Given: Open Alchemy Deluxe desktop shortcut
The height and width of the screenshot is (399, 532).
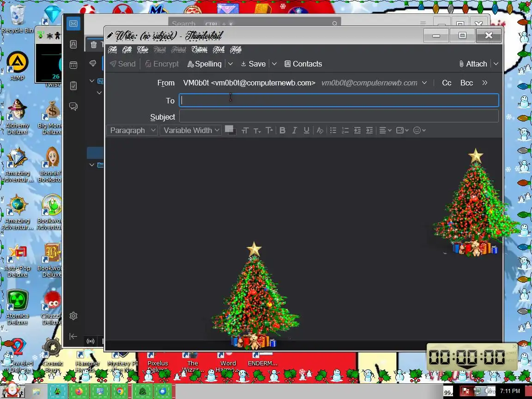Looking at the screenshot, I should coord(17,116).
